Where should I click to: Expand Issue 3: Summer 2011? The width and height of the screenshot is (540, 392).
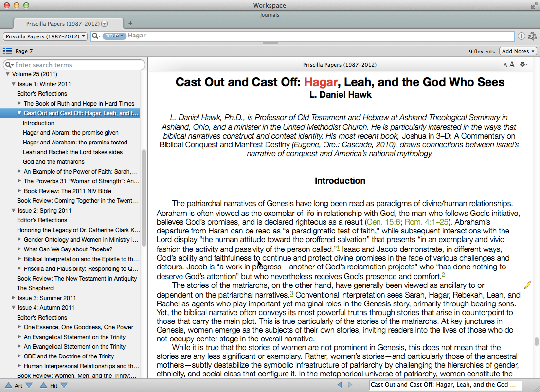[x=14, y=297]
